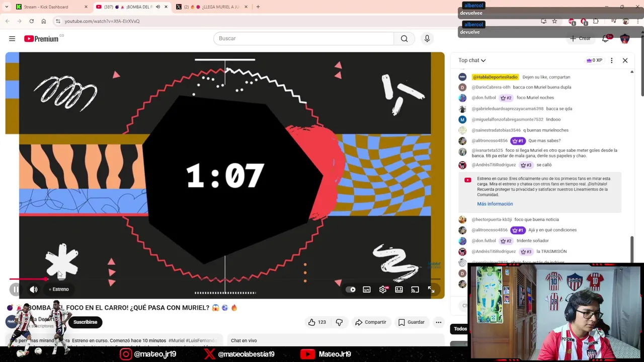644x362 pixels.
Task: Expand the browser tab search dropdown
Action: (x=7, y=7)
